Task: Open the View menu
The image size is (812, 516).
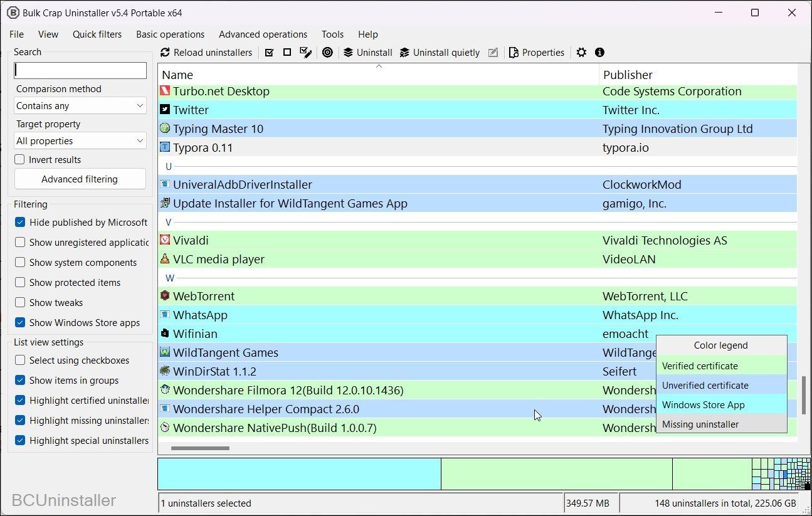Action: [x=48, y=34]
